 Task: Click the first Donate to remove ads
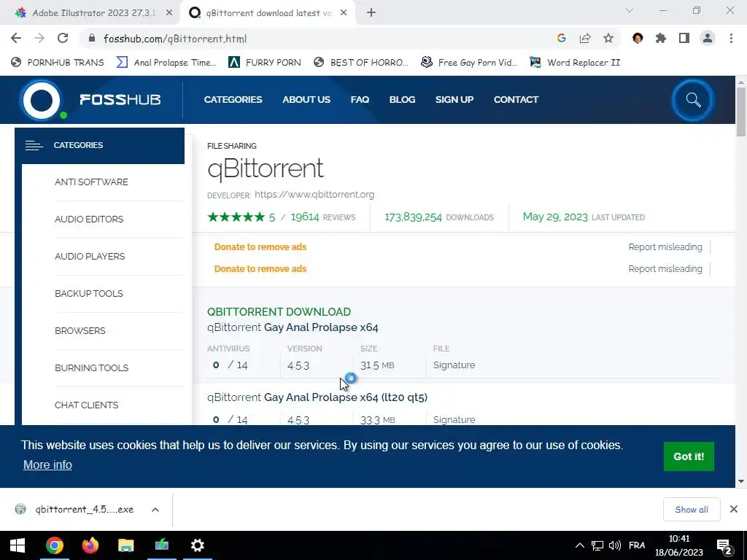pos(260,246)
